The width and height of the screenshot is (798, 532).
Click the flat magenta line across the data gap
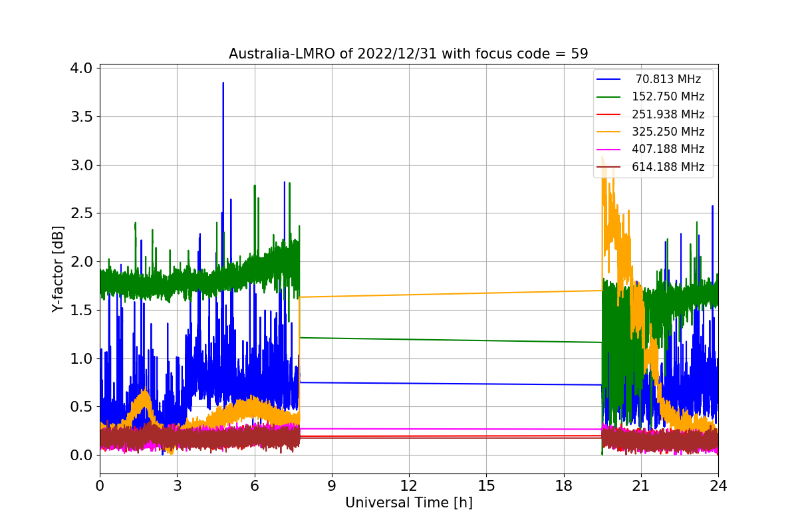point(451,429)
